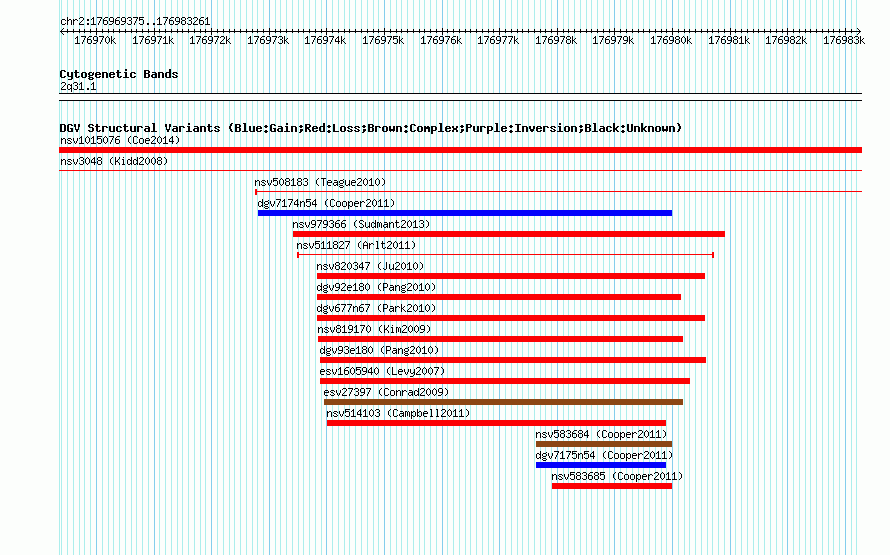Open nsv1015076 (Coe2014) variant label

coord(120,140)
